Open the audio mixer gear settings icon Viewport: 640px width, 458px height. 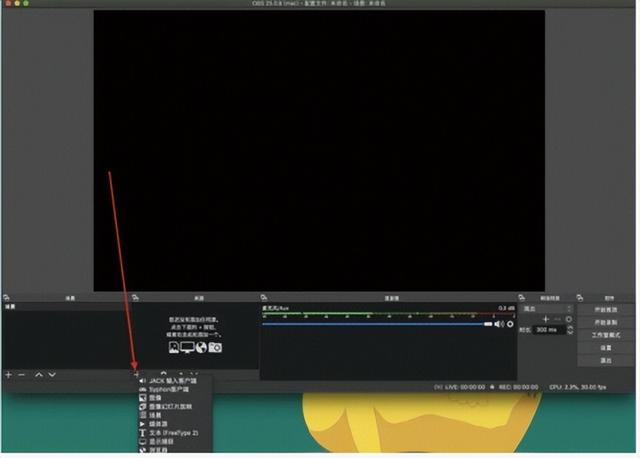point(510,324)
